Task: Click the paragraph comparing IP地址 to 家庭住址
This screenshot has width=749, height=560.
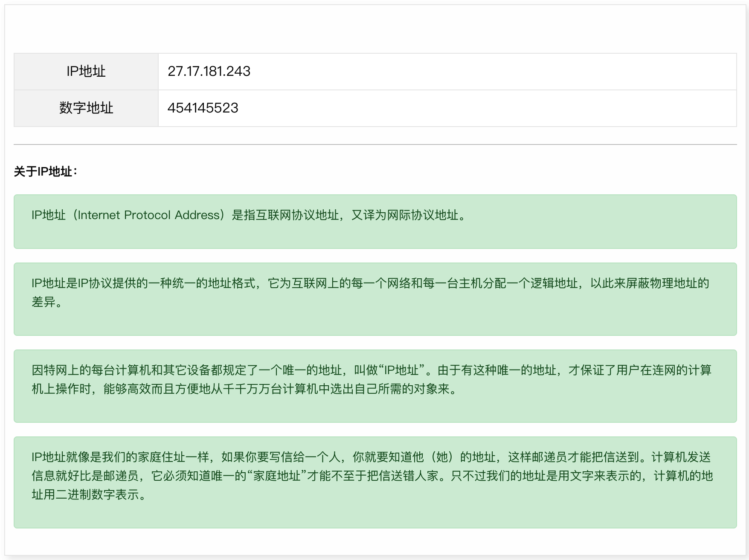Action: (375, 482)
